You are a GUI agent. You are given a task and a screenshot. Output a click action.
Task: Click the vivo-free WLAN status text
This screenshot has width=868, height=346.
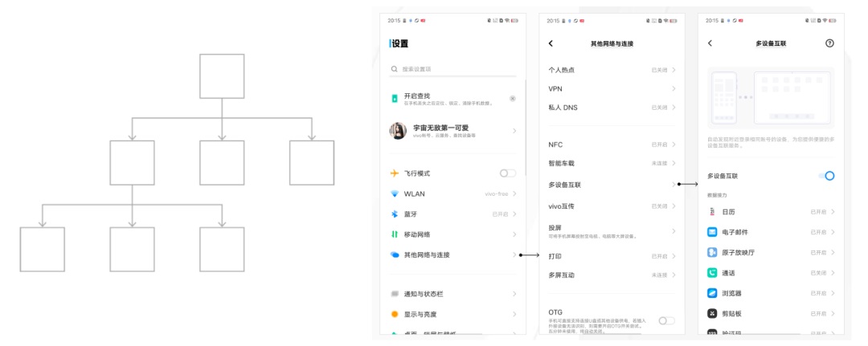497,194
